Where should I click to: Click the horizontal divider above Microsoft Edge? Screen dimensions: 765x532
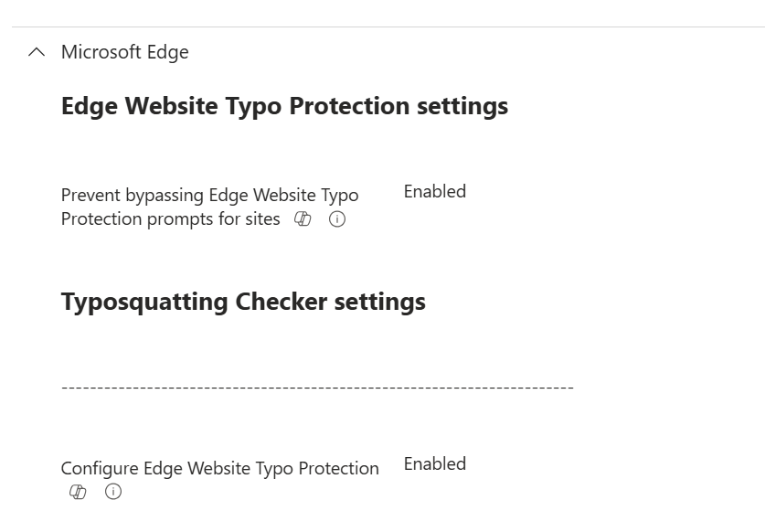384,27
